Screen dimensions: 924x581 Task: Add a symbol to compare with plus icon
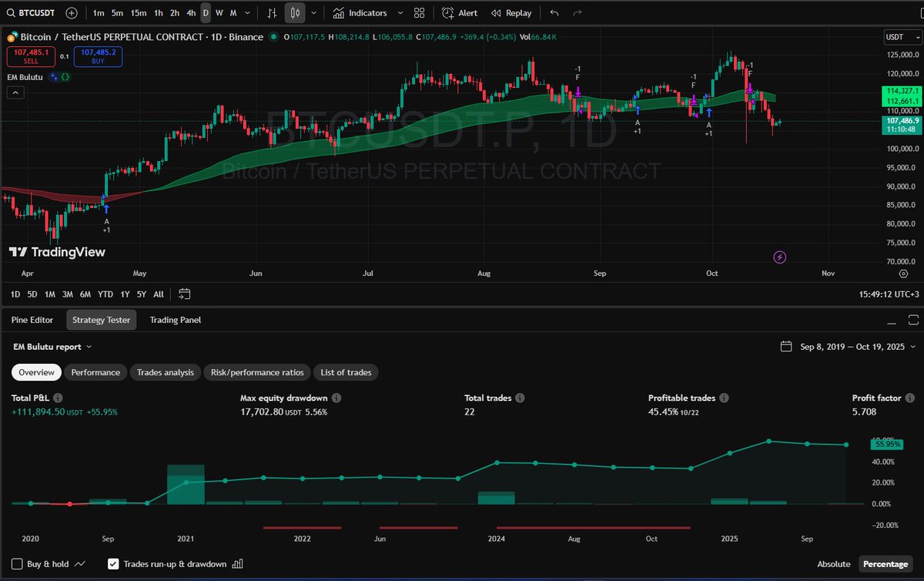pos(72,13)
